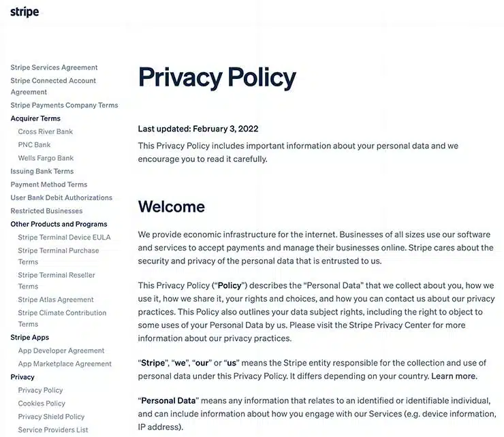This screenshot has width=504, height=437.
Task: View User Bank Debit Authorizations
Action: tap(61, 197)
